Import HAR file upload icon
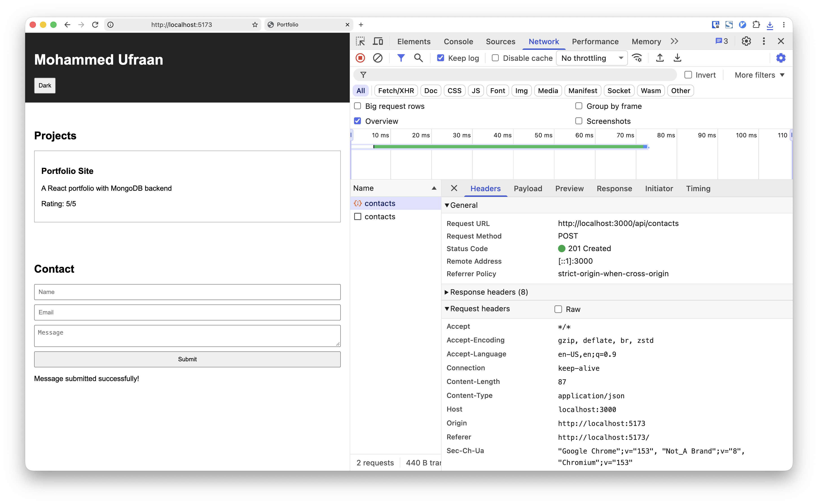Screen dimensions: 818x504 pyautogui.click(x=660, y=58)
